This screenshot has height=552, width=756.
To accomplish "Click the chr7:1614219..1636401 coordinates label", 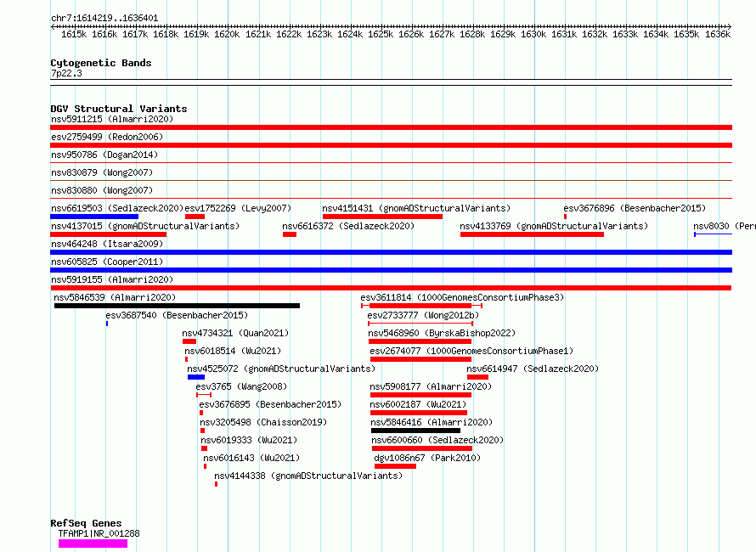I will click(104, 19).
